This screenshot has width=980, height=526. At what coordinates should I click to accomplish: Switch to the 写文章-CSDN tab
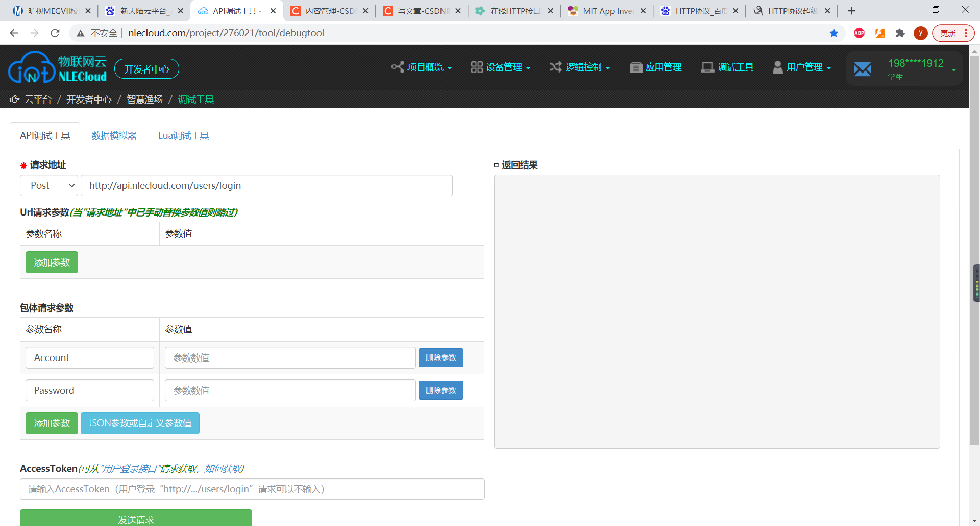(x=422, y=11)
